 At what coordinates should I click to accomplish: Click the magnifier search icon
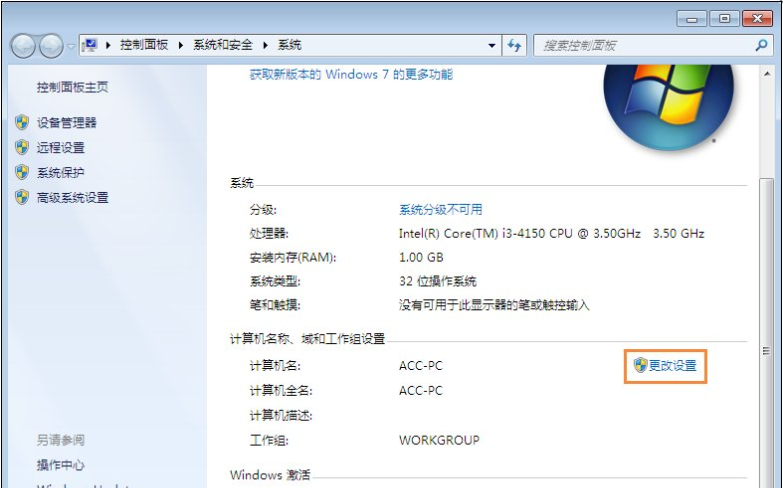[x=761, y=45]
